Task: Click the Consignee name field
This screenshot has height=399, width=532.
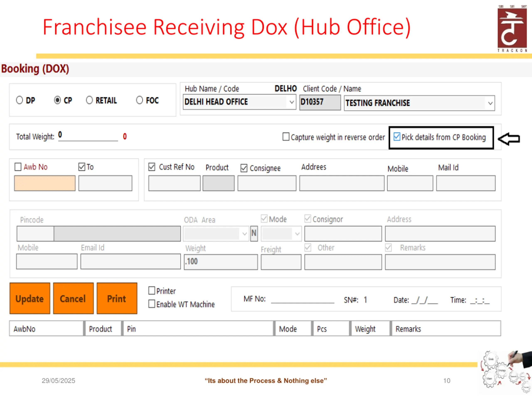Action: [x=267, y=183]
